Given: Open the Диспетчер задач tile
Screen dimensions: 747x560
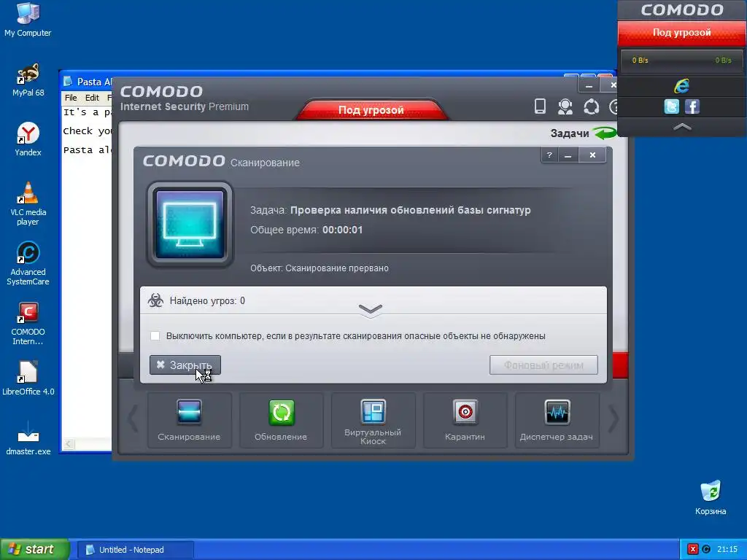Looking at the screenshot, I should [557, 420].
